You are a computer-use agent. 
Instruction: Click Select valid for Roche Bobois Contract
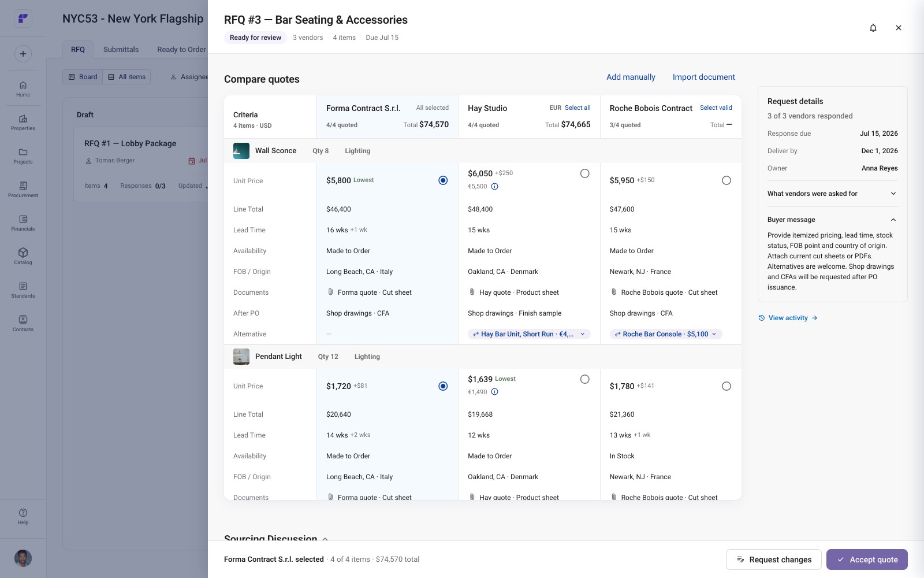tap(716, 108)
